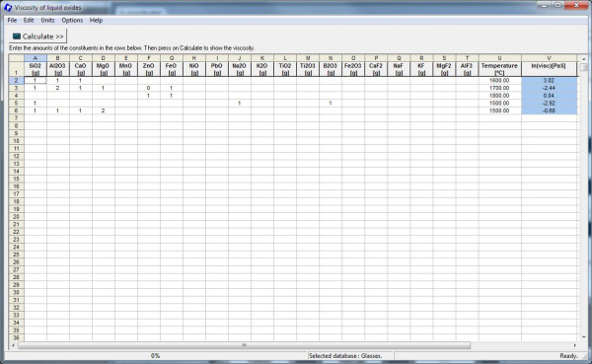
Task: Select the Temperature column U header
Action: tap(500, 58)
